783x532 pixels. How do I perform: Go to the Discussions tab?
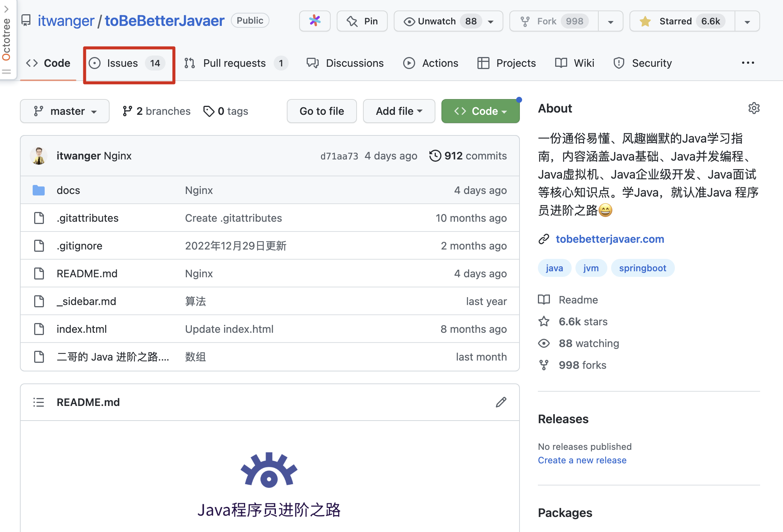click(x=345, y=63)
